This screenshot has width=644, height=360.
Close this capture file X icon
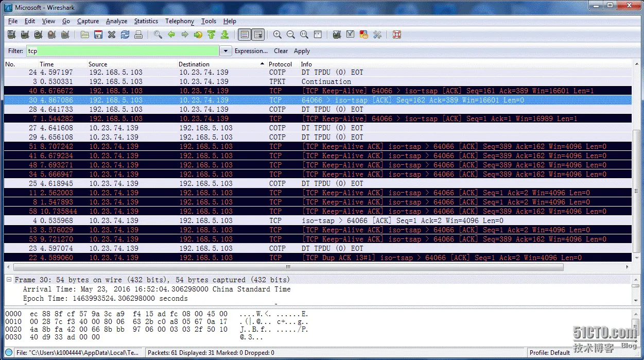pyautogui.click(x=112, y=35)
